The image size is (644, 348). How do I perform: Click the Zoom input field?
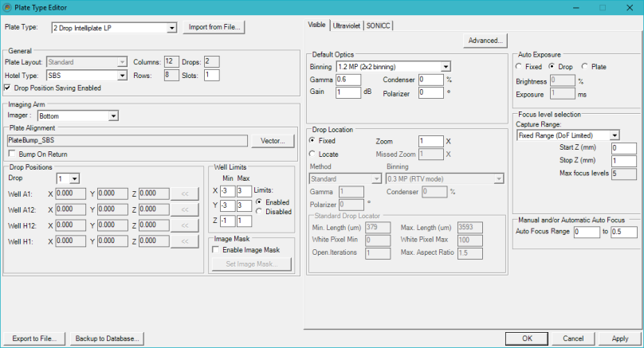point(431,141)
